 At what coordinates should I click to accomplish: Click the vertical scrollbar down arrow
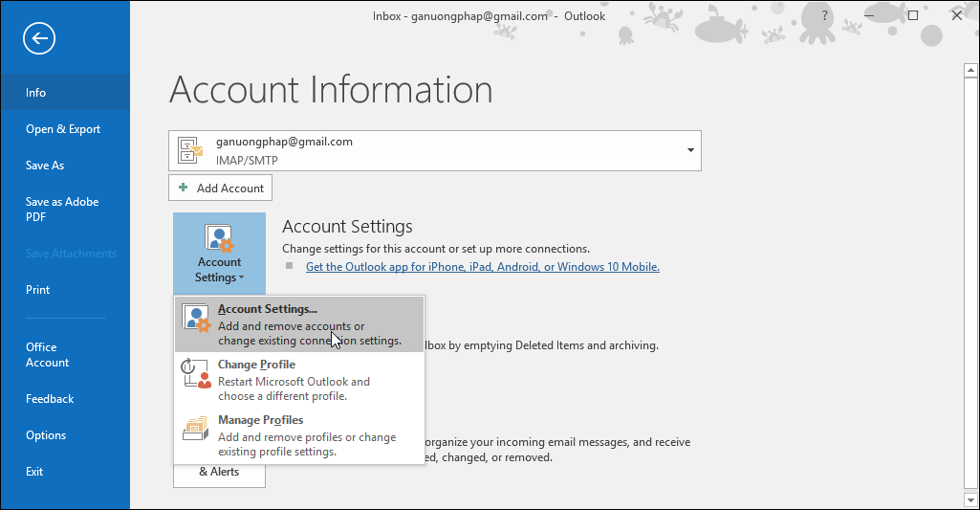969,500
